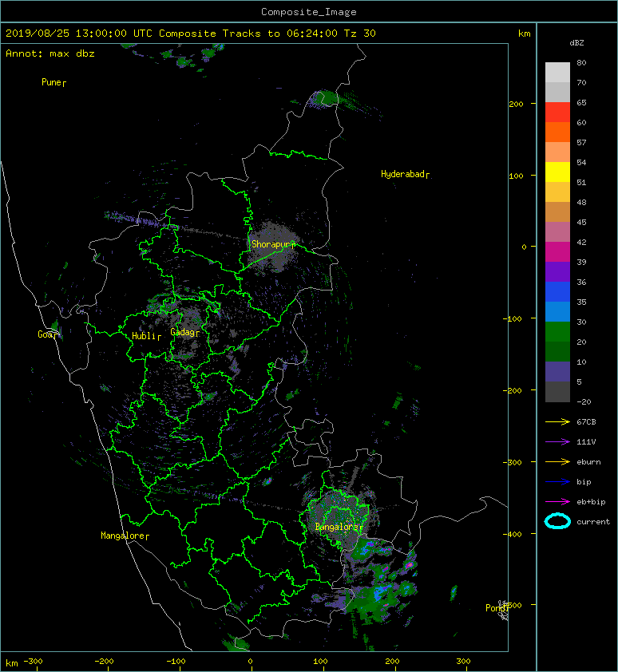Click the 111V legend label
Viewport: 618px width, 672px height.
click(x=586, y=442)
